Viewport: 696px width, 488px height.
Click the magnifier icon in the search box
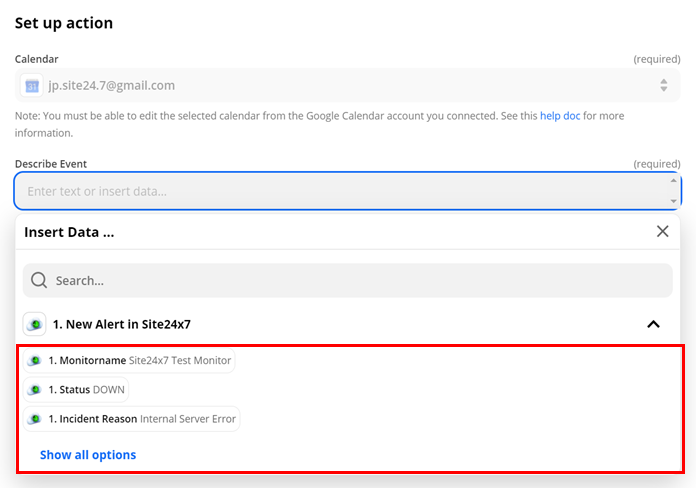[x=39, y=281]
